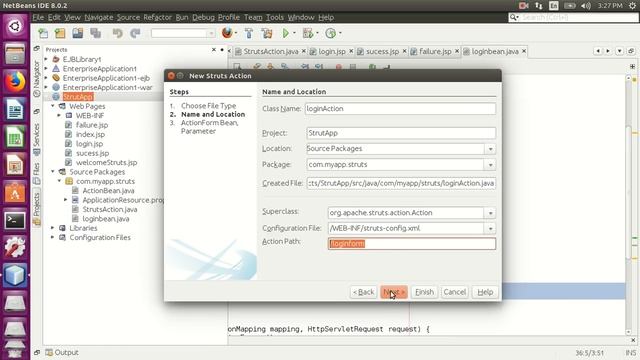The width and height of the screenshot is (640, 360).
Task: Click the New File toolbar icon
Action: (x=43, y=33)
